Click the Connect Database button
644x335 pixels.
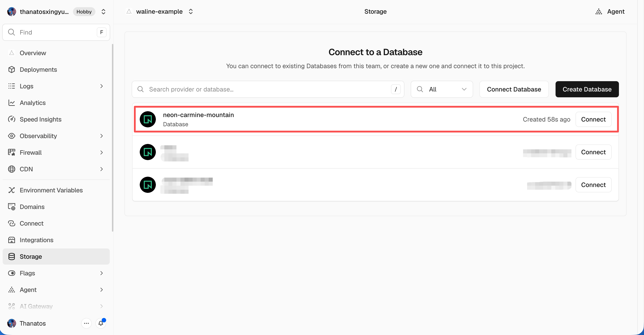tap(514, 89)
